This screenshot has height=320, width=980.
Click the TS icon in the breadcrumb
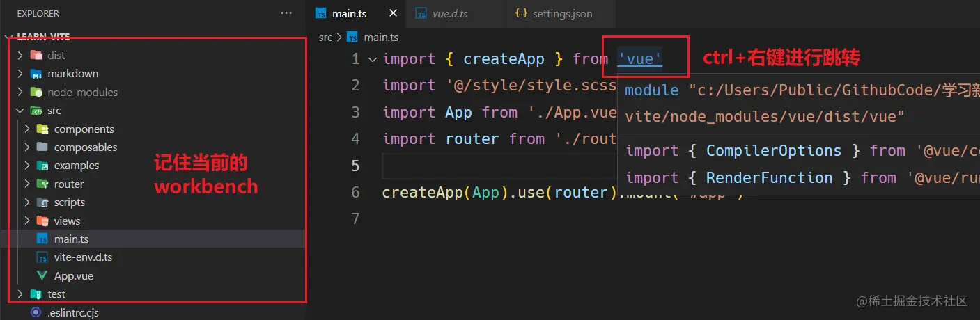click(x=352, y=38)
